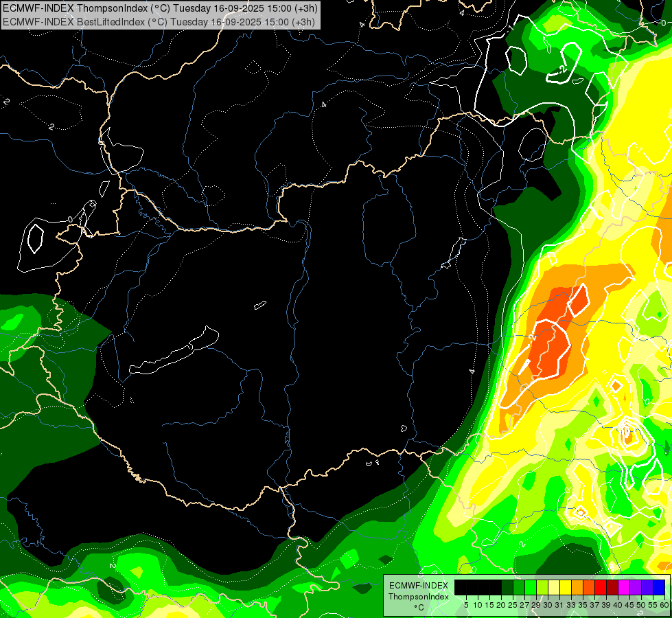The height and width of the screenshot is (618, 672).
Task: Click the legend tick value '33'
Action: (x=572, y=605)
